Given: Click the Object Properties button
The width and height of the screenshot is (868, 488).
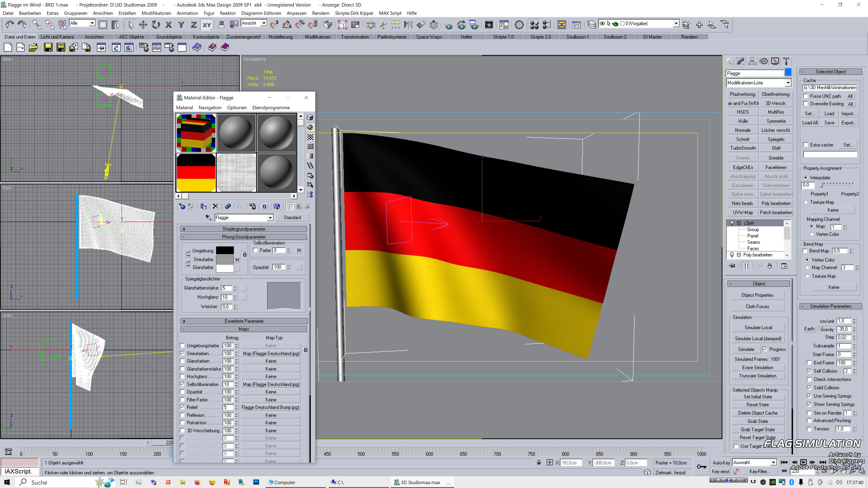Looking at the screenshot, I should tap(757, 295).
